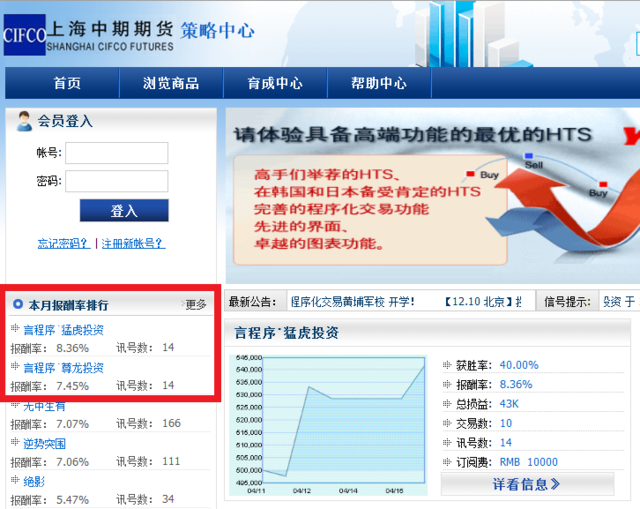
Task: Click the 166 signal count for 无中生有
Action: point(171,423)
